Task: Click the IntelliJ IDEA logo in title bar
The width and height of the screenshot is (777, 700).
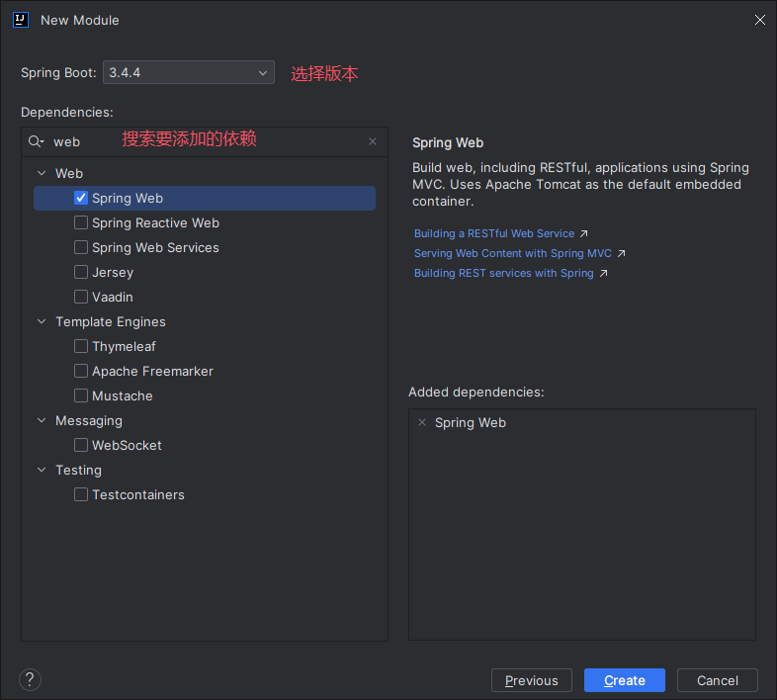Action: tap(20, 19)
